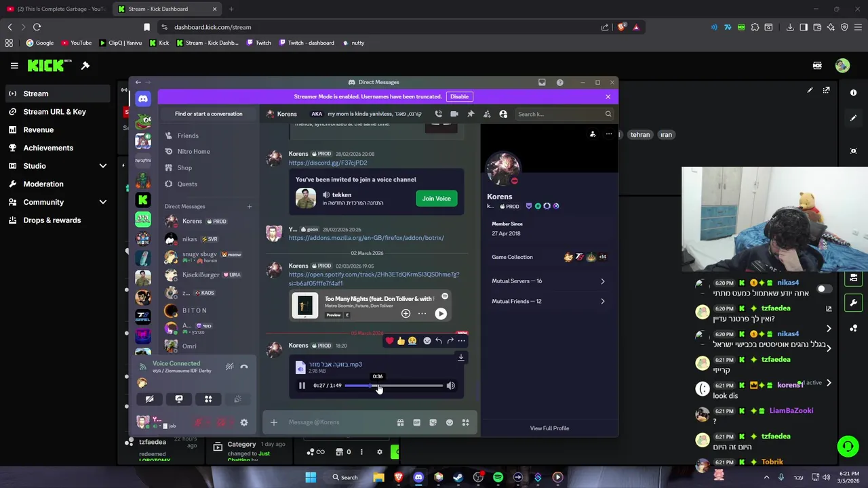Open Game Collection +14 overflow

pos(602,257)
